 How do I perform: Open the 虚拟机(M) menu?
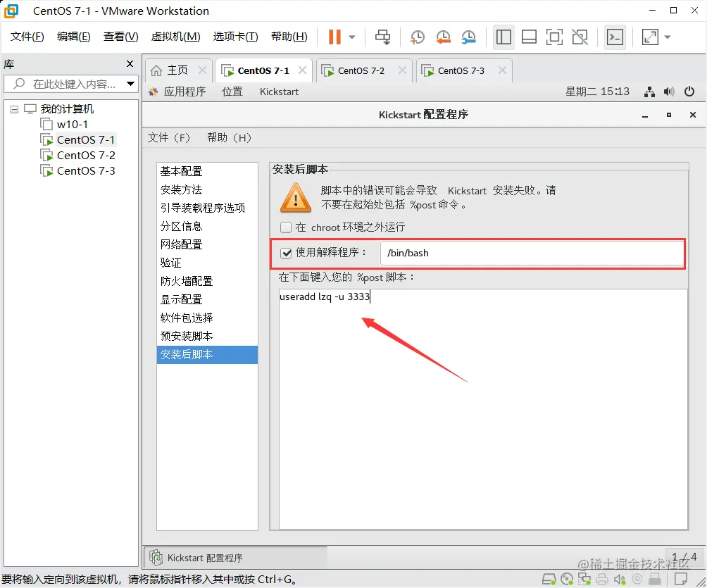pos(175,37)
